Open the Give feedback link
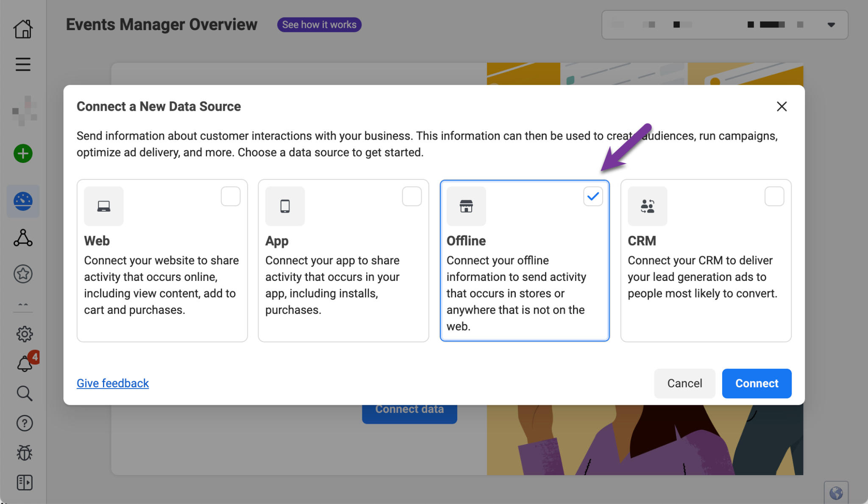 point(112,383)
